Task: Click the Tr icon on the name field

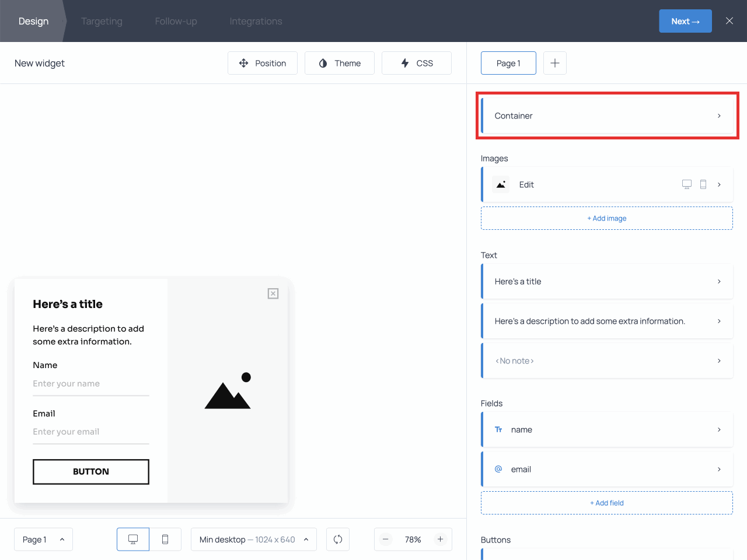Action: [x=498, y=429]
